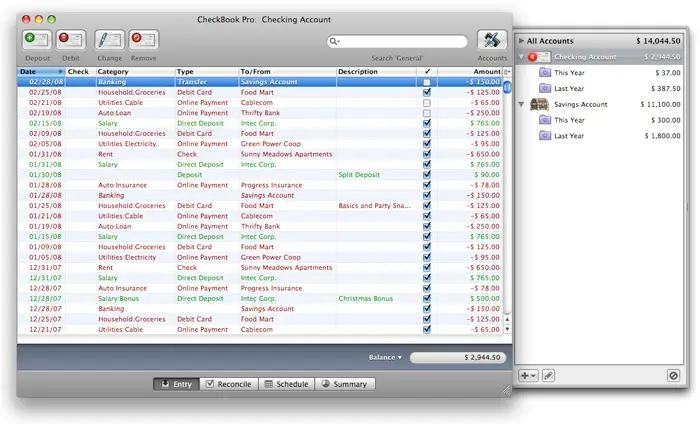Click 'Green Power Coop' on 02/05/08 row
This screenshot has width=700, height=424.
click(x=271, y=144)
